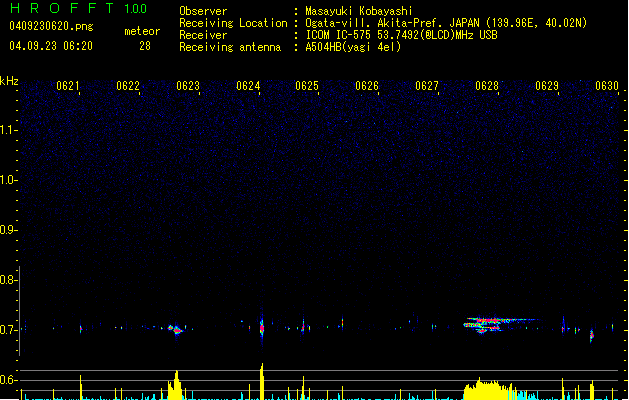Click the 'Observer' field label

203,11
